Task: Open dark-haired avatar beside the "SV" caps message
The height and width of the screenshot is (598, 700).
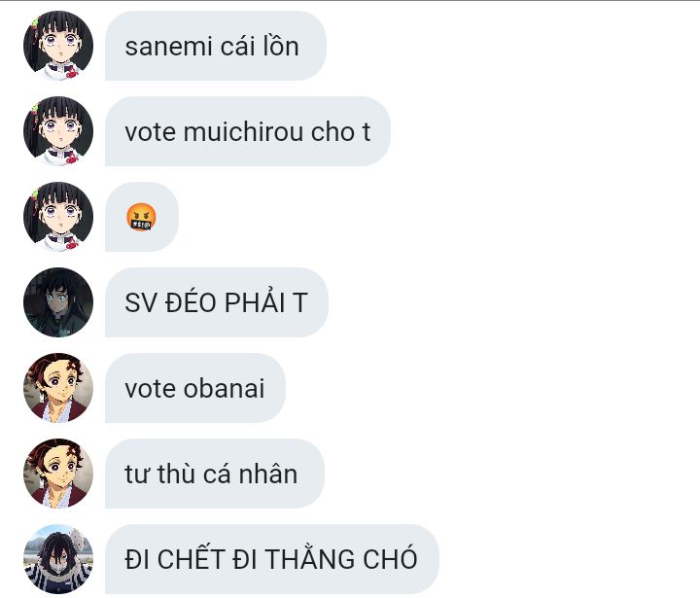Action: [x=58, y=302]
